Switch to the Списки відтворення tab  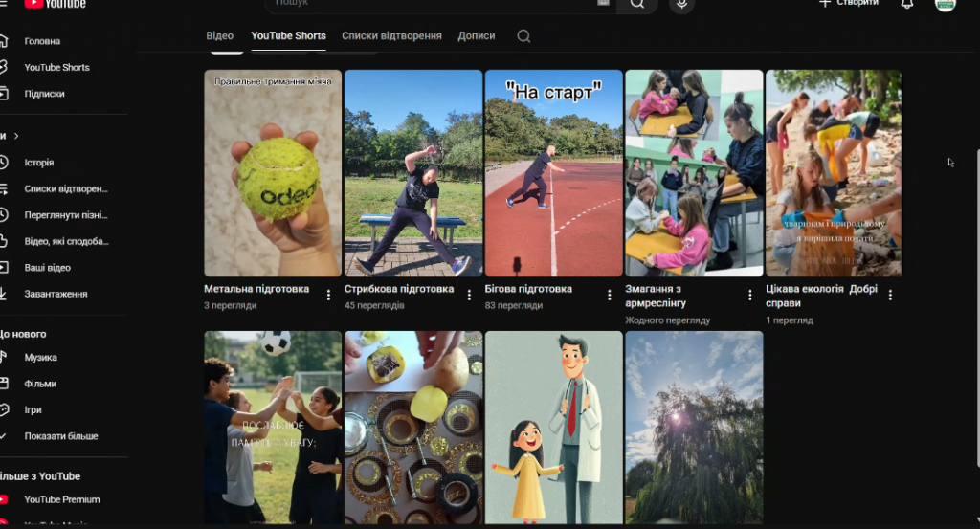point(391,36)
